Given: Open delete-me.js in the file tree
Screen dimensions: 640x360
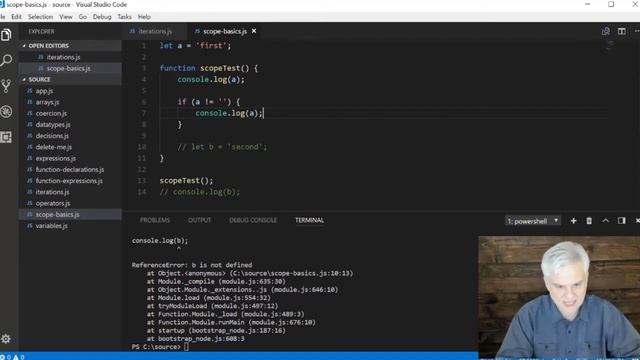Looking at the screenshot, I should pos(70,147).
